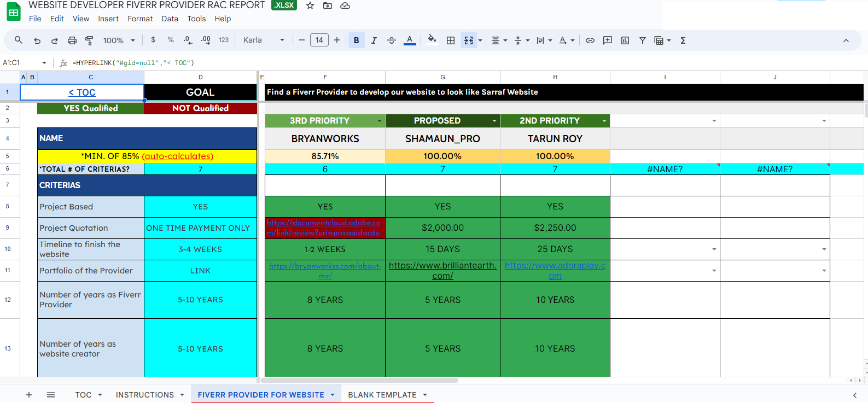
Task: Open the Help menu
Action: coord(223,19)
